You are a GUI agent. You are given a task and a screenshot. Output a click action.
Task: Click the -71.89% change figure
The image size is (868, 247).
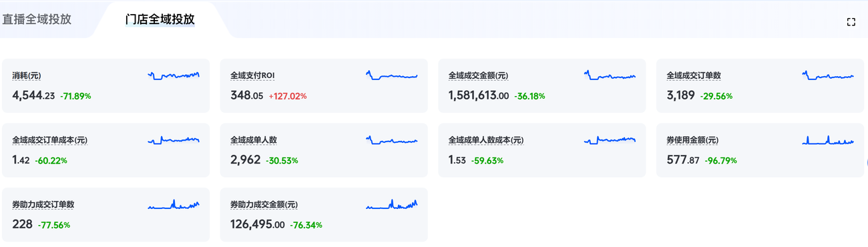(75, 96)
